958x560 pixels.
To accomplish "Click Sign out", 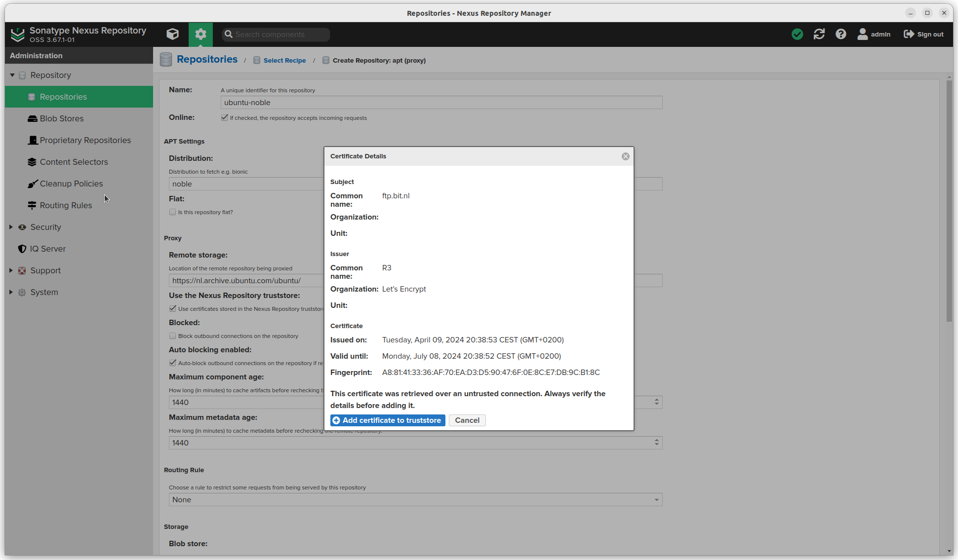I will (x=923, y=34).
